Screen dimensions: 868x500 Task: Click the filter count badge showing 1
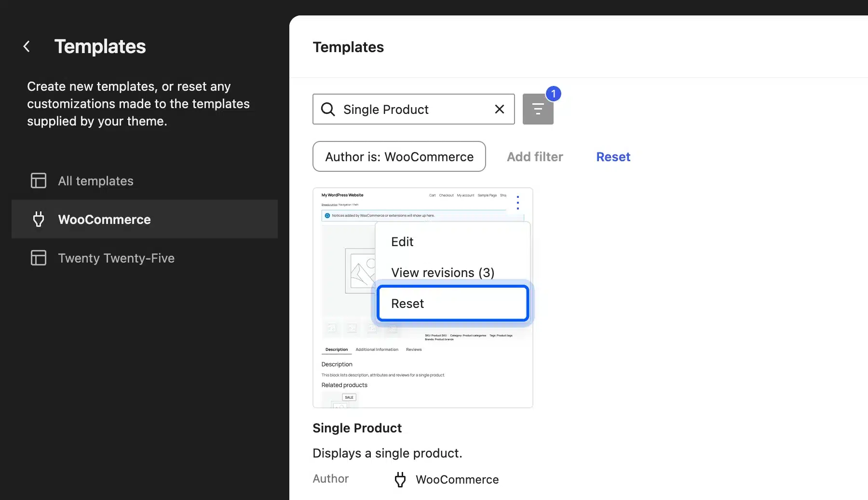click(x=554, y=94)
